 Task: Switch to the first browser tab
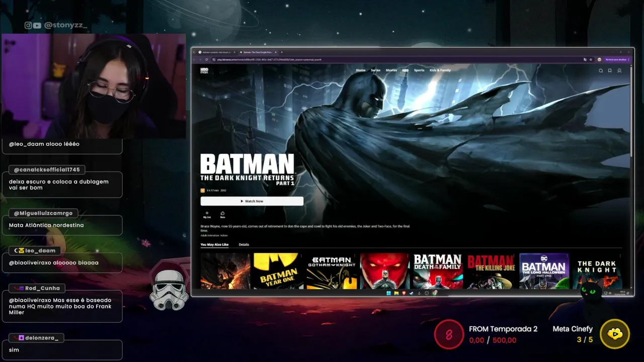click(216, 52)
